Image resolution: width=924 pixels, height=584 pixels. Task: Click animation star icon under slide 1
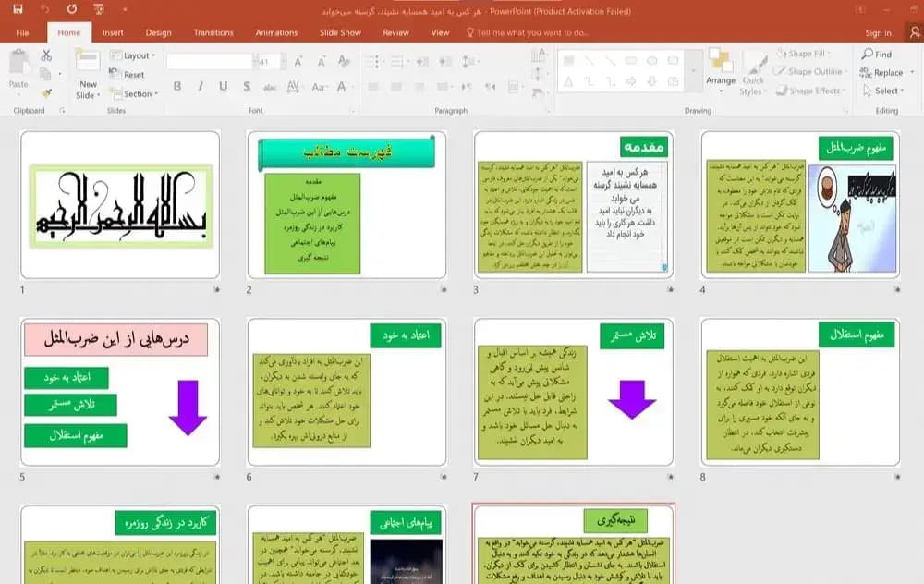(x=217, y=289)
